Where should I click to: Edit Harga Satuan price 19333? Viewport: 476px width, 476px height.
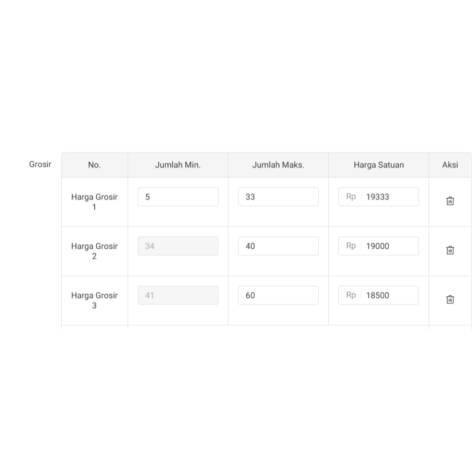(389, 197)
